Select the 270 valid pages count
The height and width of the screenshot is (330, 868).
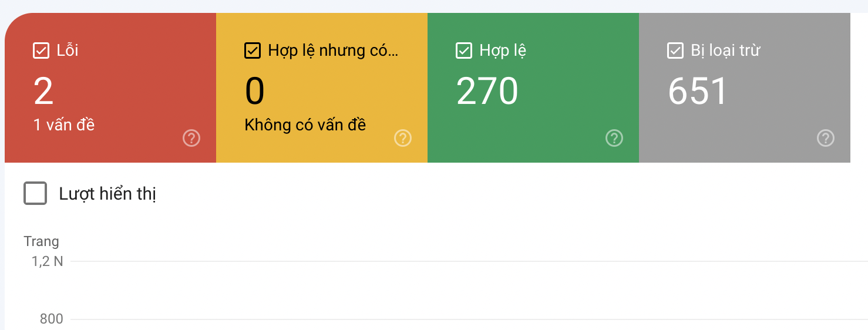click(487, 92)
